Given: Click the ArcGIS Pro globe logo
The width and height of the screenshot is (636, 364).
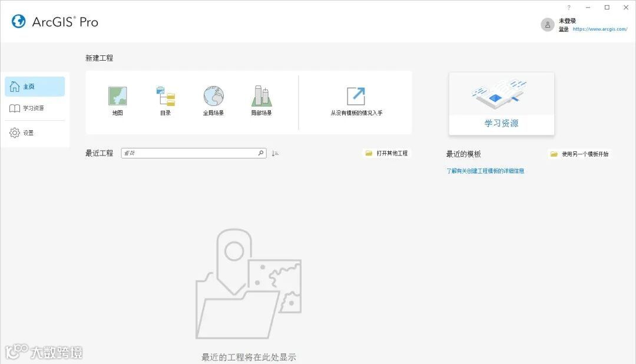Looking at the screenshot, I should coord(18,22).
